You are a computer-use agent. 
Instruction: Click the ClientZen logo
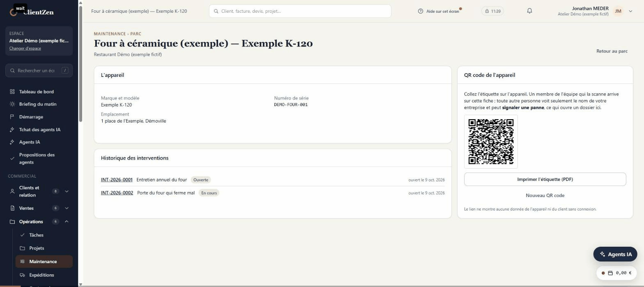[x=32, y=12]
